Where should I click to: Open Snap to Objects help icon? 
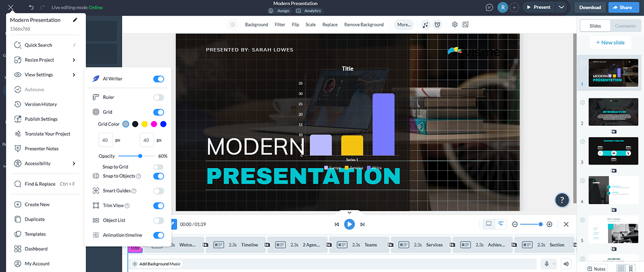pos(139,176)
